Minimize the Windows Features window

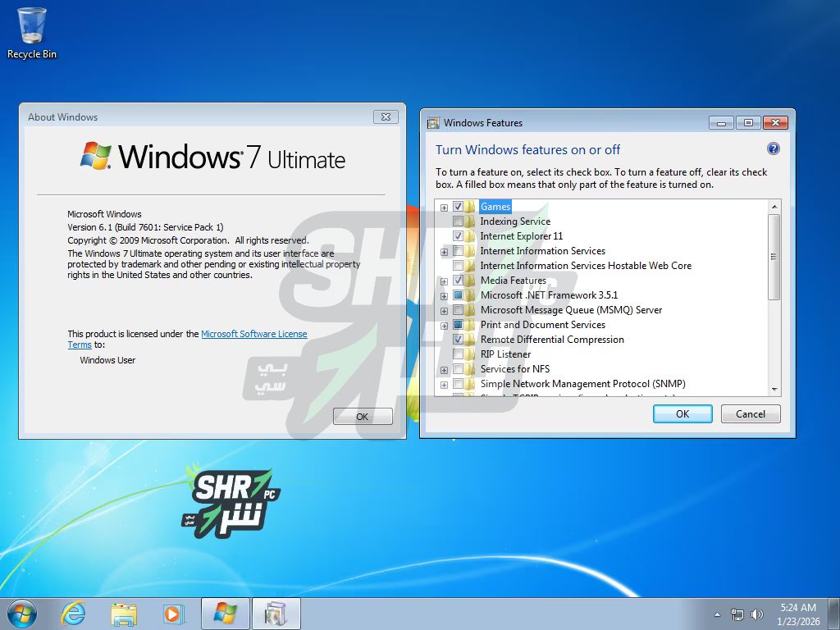(721, 123)
